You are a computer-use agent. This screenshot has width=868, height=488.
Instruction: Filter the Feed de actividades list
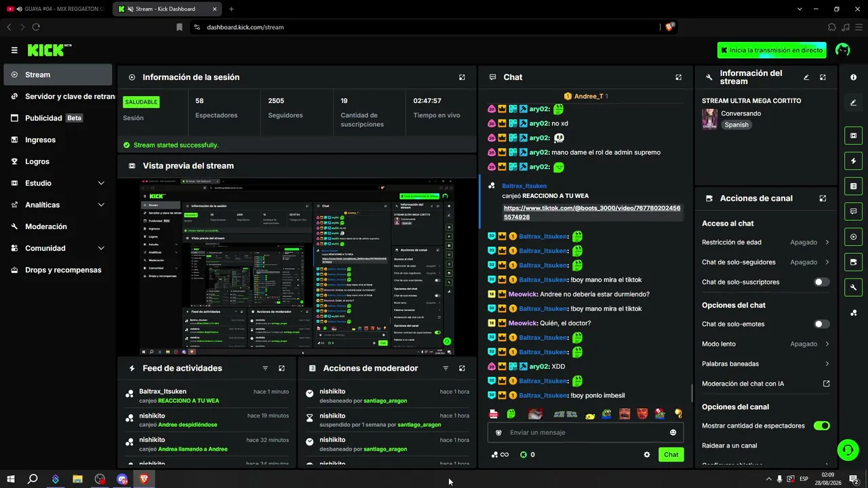click(265, 368)
